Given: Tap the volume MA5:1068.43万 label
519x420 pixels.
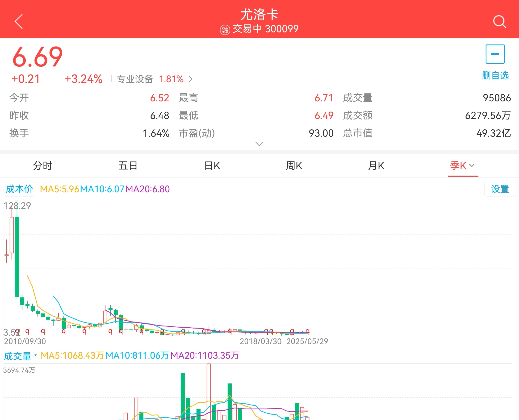Looking at the screenshot, I should [x=72, y=356].
